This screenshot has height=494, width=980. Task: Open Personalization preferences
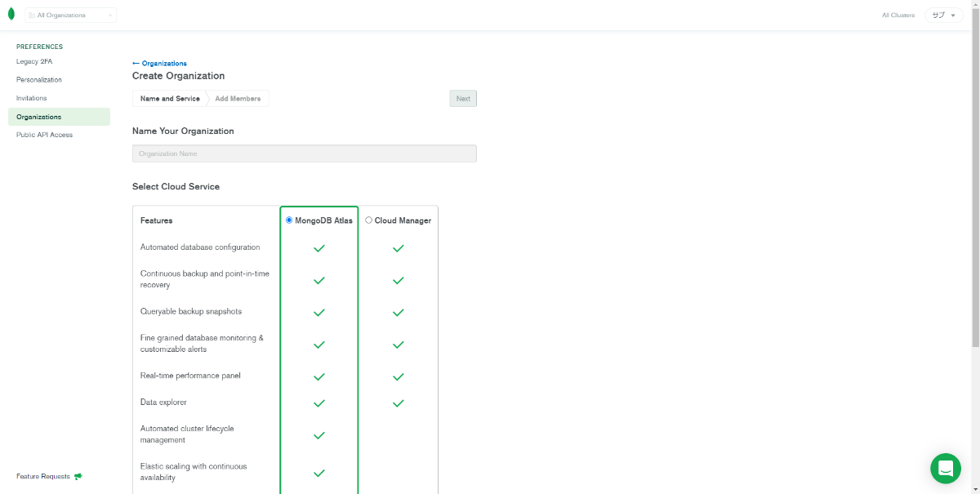(x=38, y=79)
